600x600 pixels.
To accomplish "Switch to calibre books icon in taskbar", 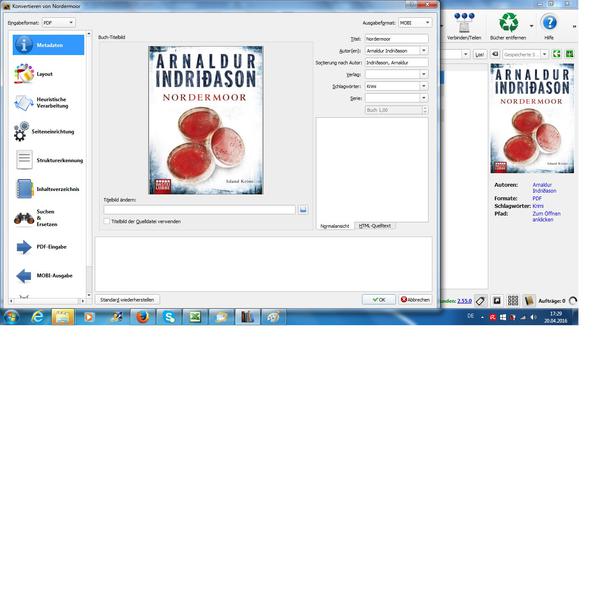I will [247, 317].
